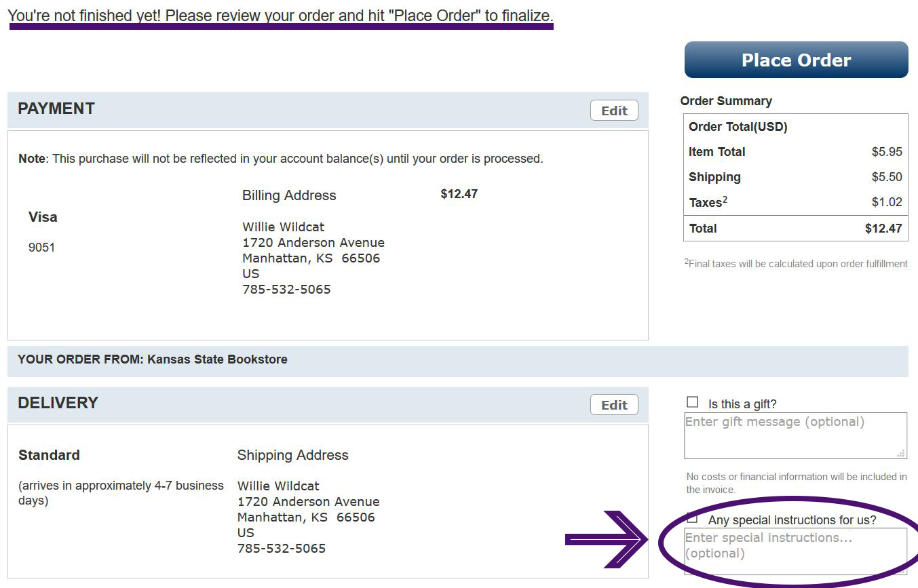Viewport: 918px width, 588px height.
Task: Edit the Delivery details
Action: [613, 404]
